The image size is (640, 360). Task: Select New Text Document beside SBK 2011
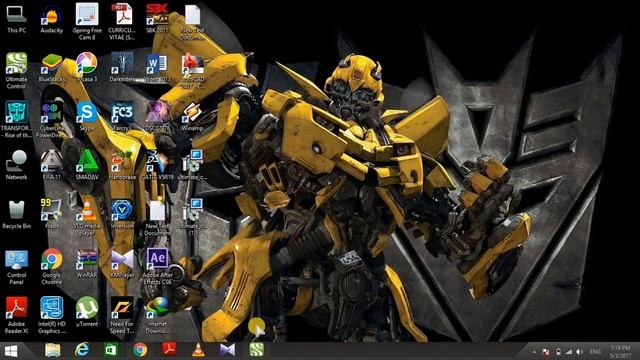[x=192, y=22]
